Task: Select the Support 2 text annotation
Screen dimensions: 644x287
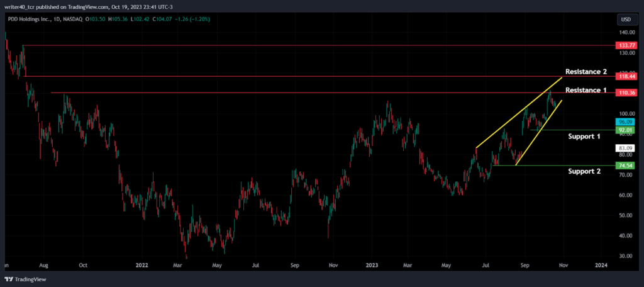Action: point(584,171)
